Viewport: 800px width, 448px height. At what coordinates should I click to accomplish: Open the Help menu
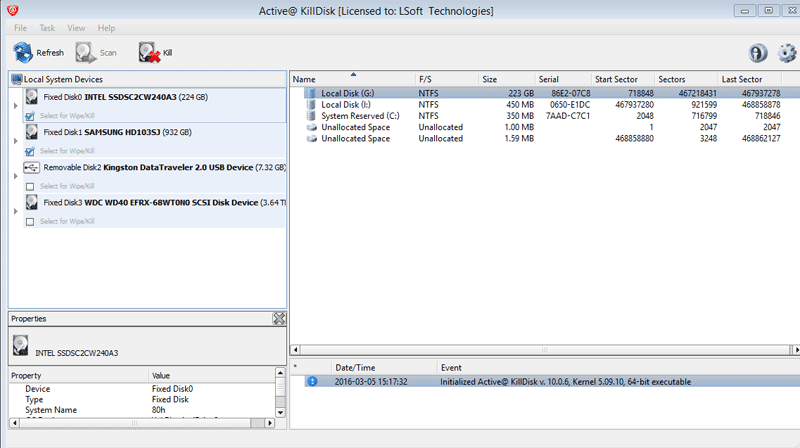(x=106, y=28)
